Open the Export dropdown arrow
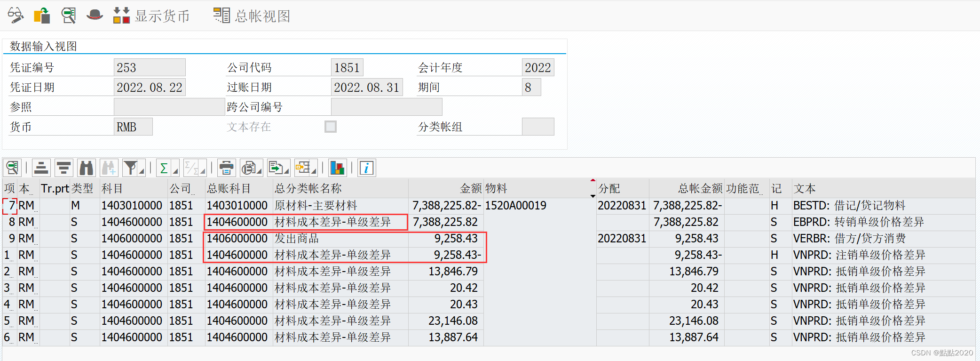The width and height of the screenshot is (980, 361). (x=286, y=170)
